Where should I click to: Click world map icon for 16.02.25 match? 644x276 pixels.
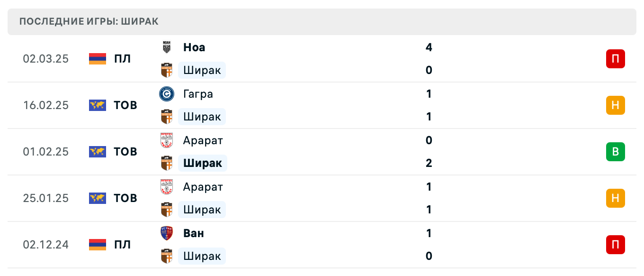click(x=98, y=105)
